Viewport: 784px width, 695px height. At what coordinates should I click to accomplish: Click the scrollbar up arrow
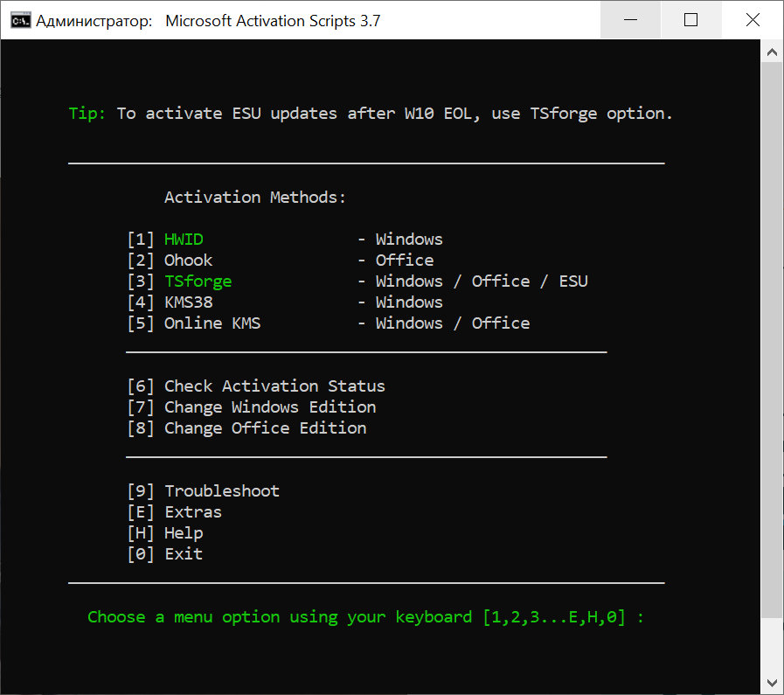pyautogui.click(x=772, y=52)
